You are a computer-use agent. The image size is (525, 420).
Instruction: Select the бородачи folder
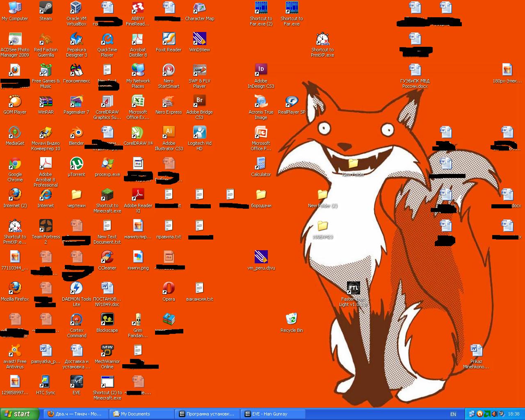pyautogui.click(x=261, y=199)
